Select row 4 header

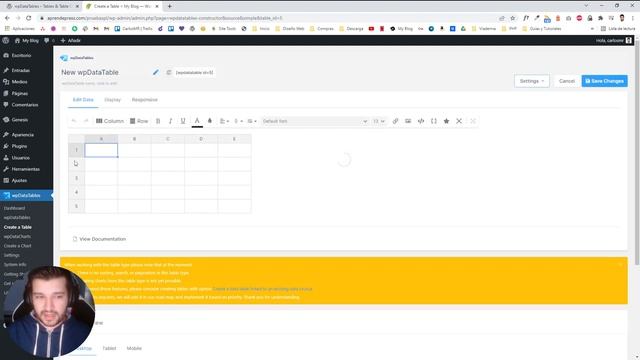(x=76, y=192)
